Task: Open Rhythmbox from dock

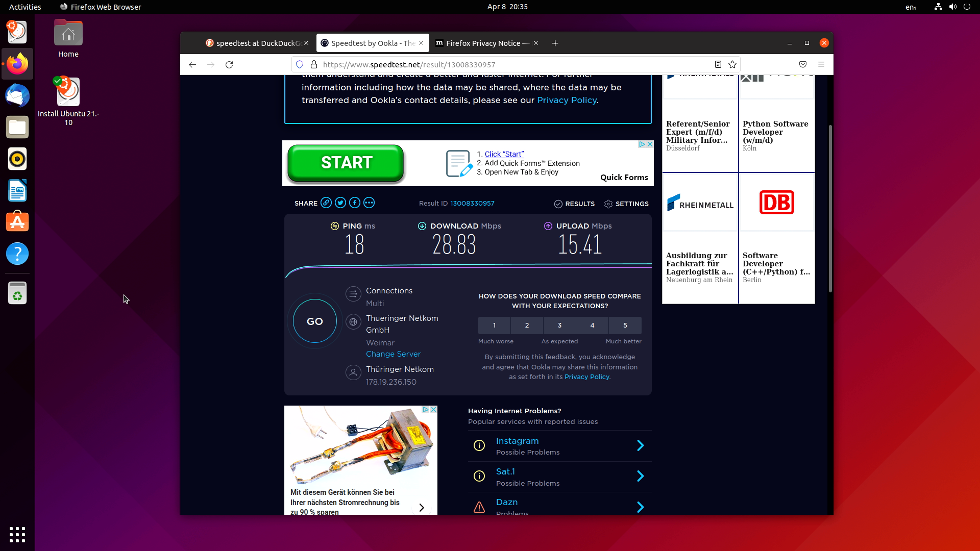Action: [17, 159]
